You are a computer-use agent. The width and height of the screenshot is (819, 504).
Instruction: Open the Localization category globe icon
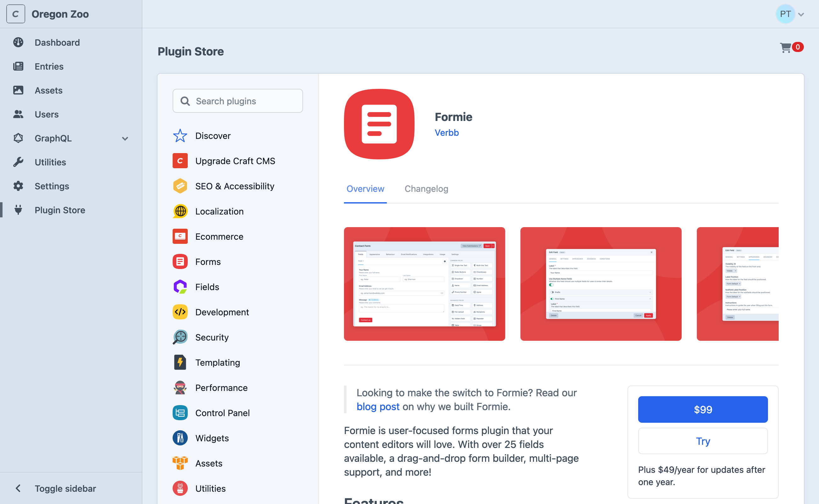(x=180, y=211)
